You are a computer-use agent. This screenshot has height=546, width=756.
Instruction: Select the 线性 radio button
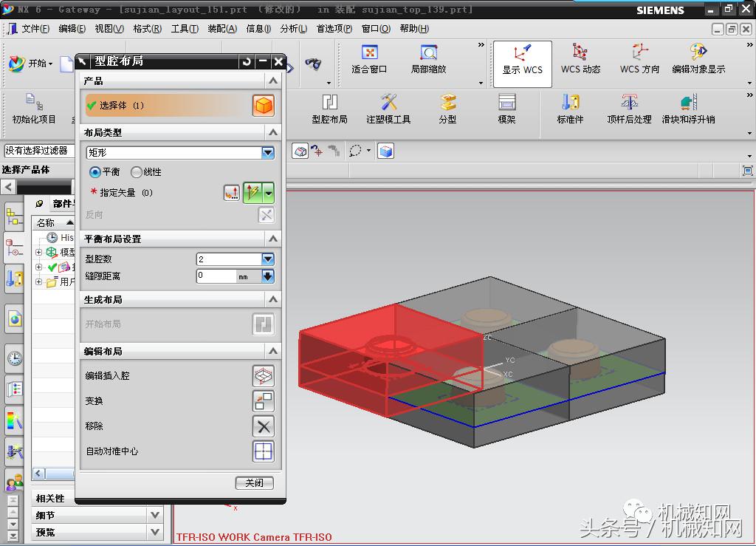[x=137, y=172]
